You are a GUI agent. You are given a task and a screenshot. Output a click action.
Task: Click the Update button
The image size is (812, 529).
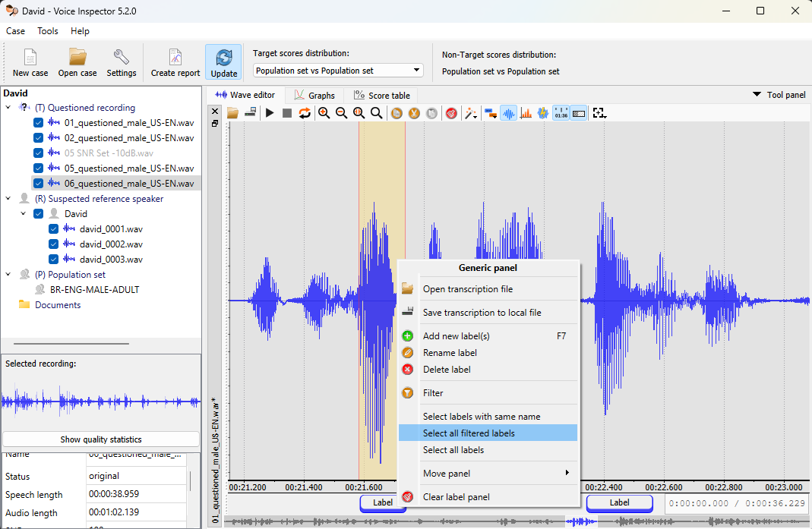point(224,62)
